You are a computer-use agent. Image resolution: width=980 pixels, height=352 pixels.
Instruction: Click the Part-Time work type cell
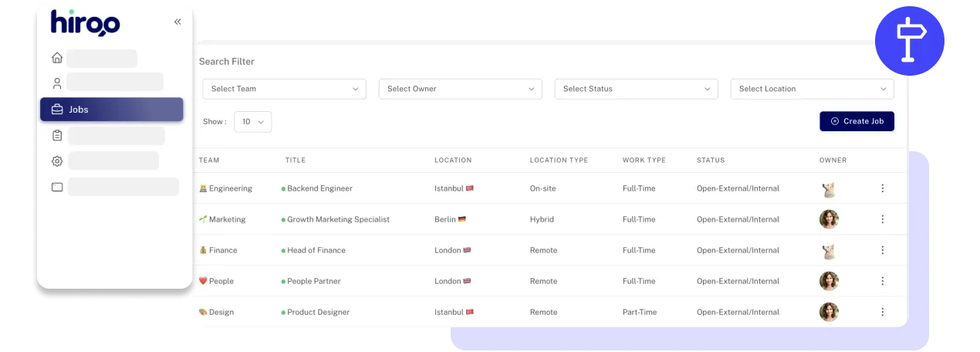(x=640, y=312)
